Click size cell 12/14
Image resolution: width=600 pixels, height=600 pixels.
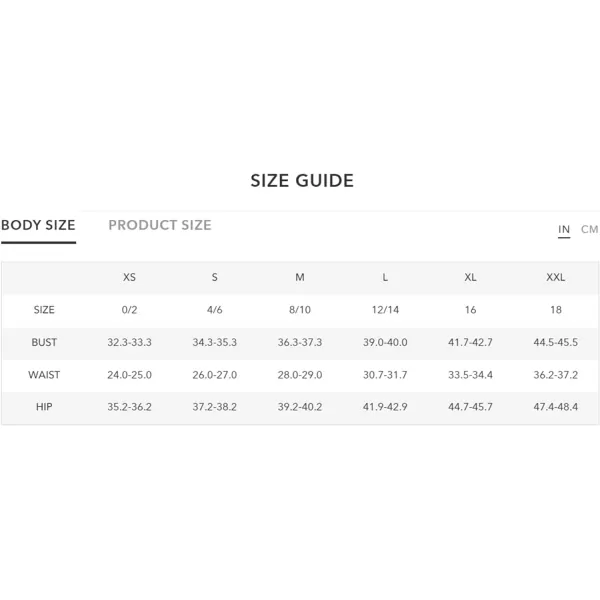pos(385,310)
